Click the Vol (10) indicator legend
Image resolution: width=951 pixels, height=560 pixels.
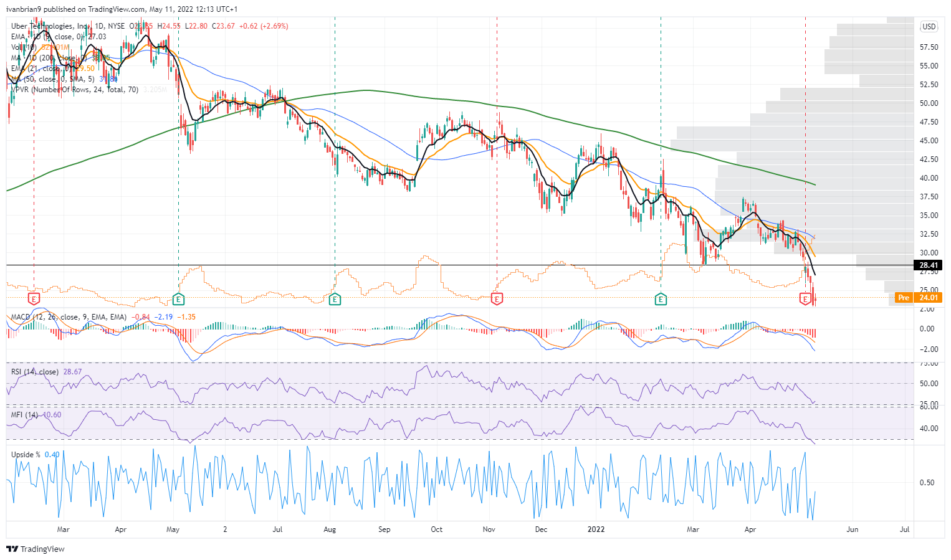pos(39,47)
